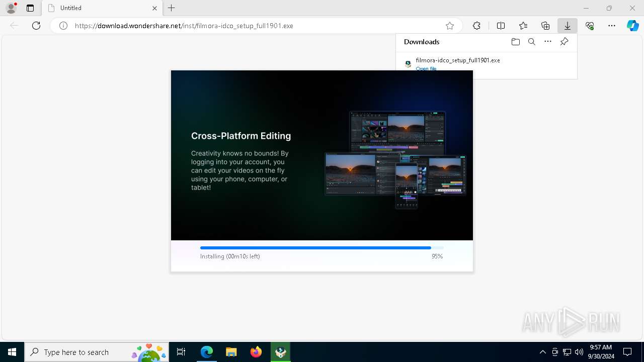Adjust volume from tray speaker icon
Viewport: 644px width, 362px height.
pos(579,352)
